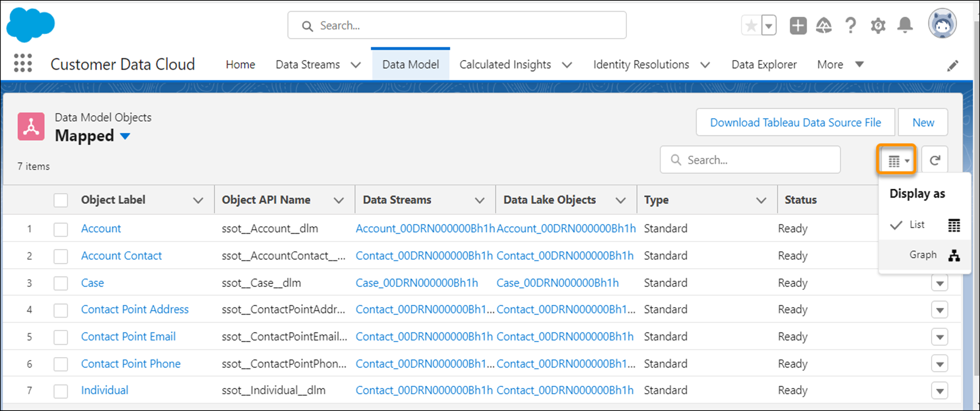Open row actions dropdown for Individual
This screenshot has width=980, height=411.
(x=939, y=391)
